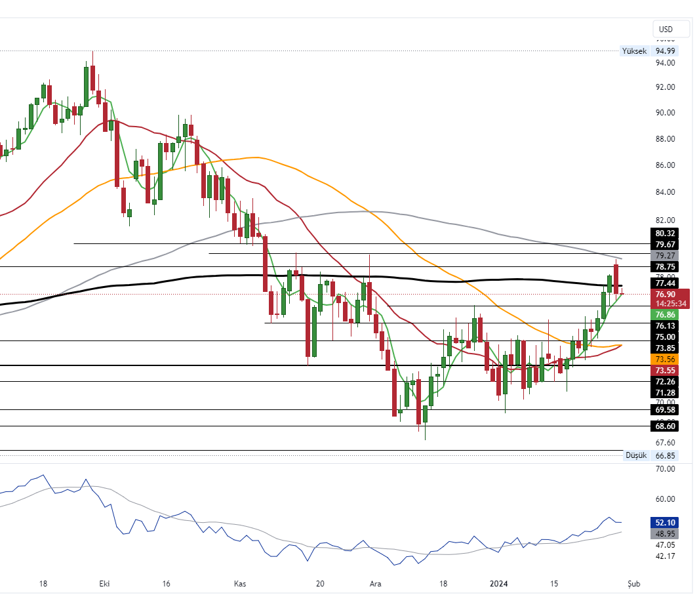The width and height of the screenshot is (699, 616).
Task: Click the Düşük 66.85 low price label
Action: coord(650,455)
